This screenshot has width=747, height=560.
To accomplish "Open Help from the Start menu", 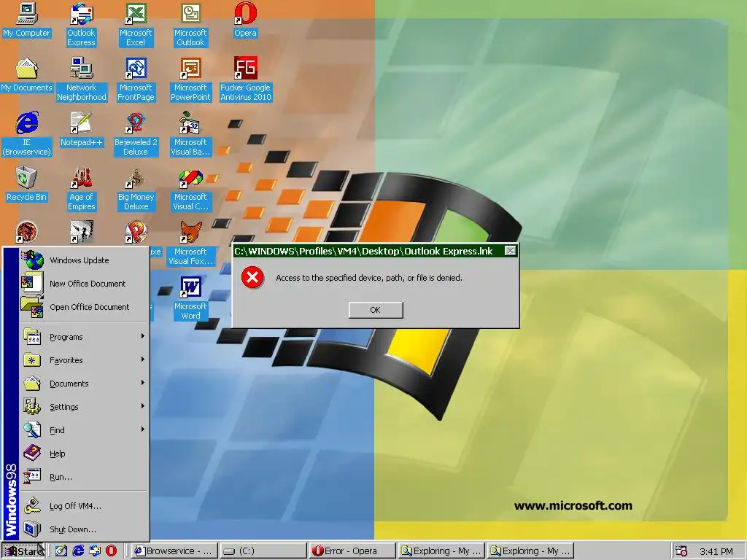I will (x=84, y=454).
